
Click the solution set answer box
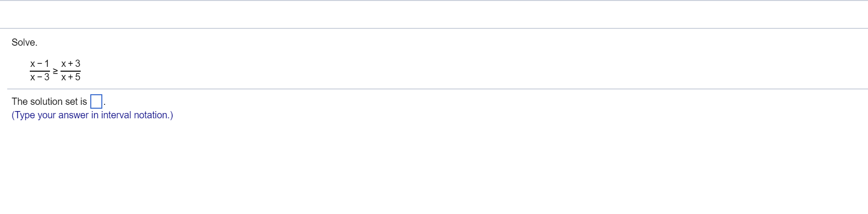click(96, 101)
